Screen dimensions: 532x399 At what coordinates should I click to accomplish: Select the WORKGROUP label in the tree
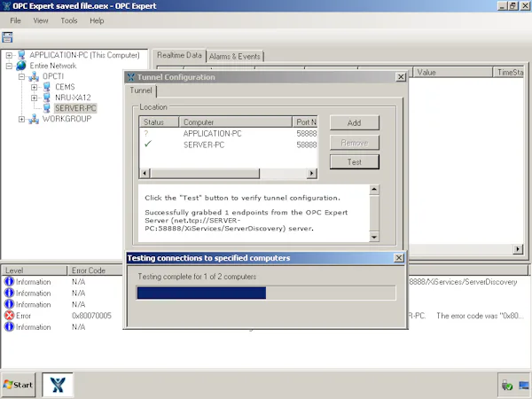click(x=66, y=119)
